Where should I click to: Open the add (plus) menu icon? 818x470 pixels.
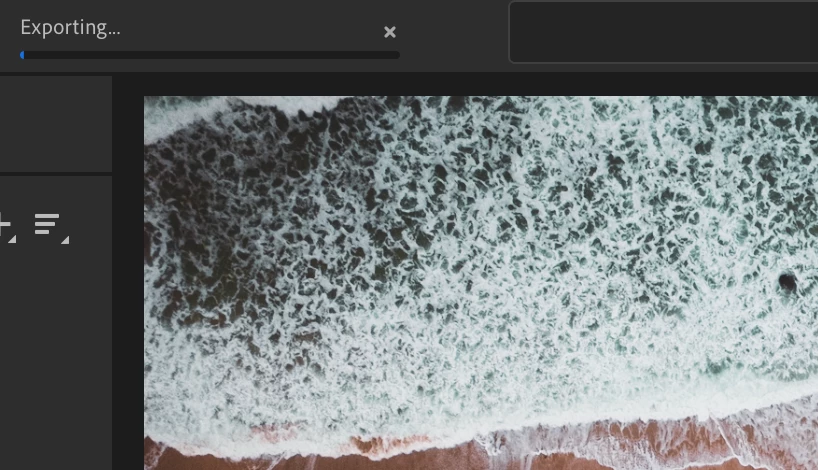click(x=7, y=227)
